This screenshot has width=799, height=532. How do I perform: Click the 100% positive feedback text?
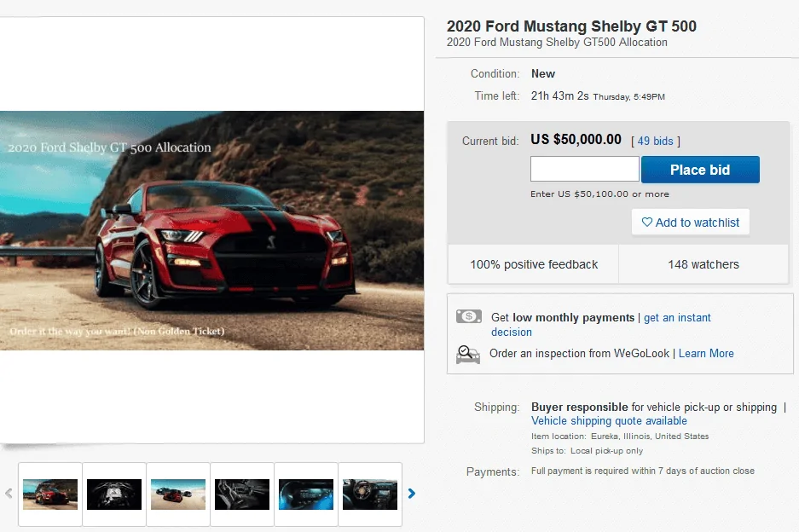pyautogui.click(x=534, y=264)
